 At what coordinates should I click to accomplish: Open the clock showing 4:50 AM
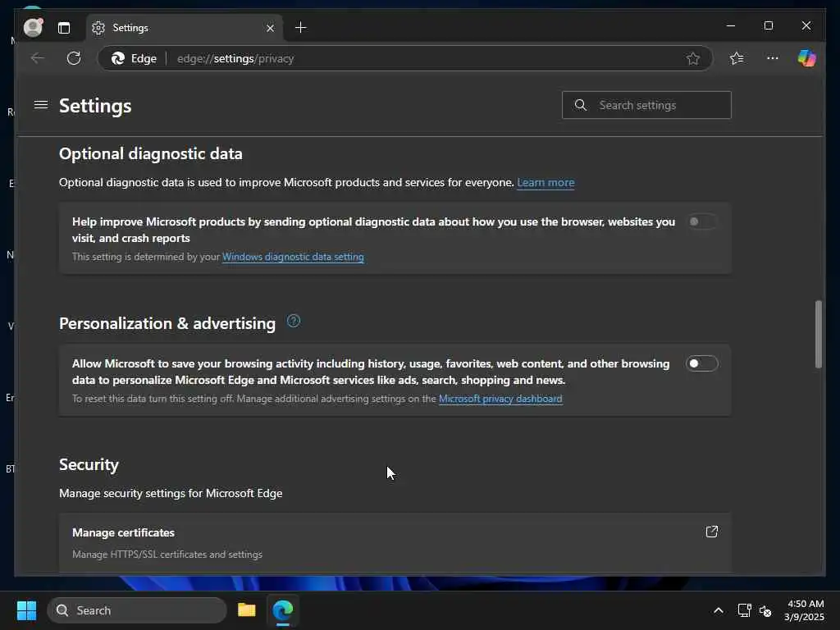804,610
